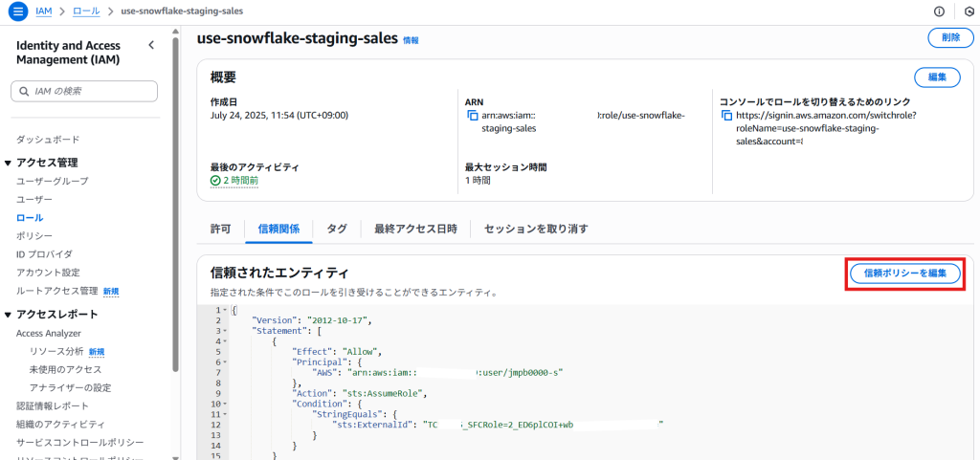Copy the switch role link with copy icon
Screen dimensions: 980x460
tap(726, 116)
